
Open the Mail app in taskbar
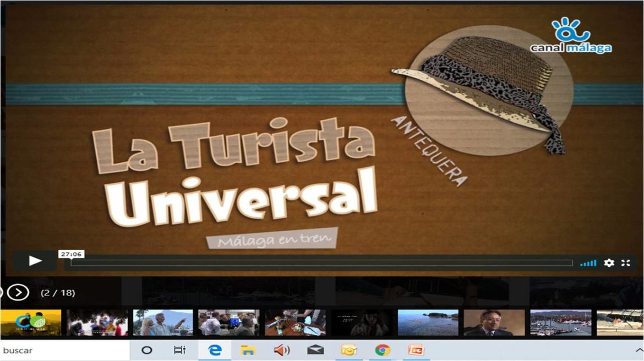[x=315, y=351]
